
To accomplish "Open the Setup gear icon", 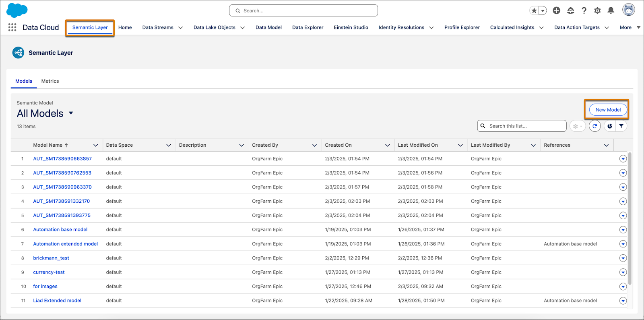I will [x=597, y=11].
